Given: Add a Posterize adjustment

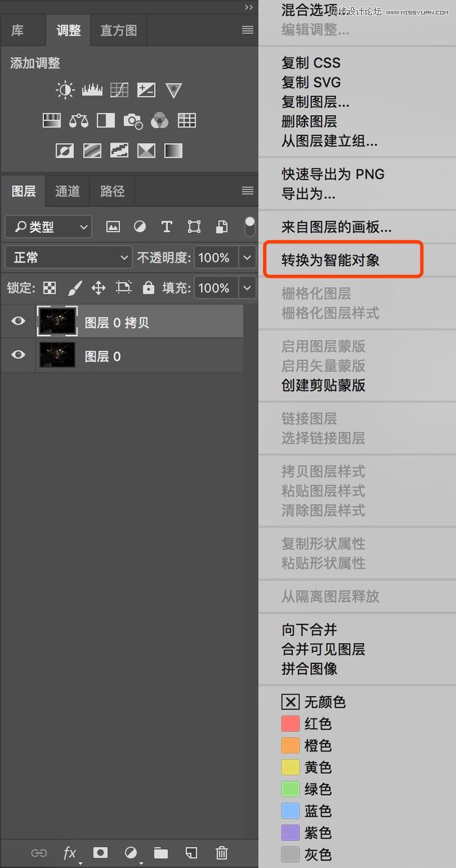Looking at the screenshot, I should point(92,151).
